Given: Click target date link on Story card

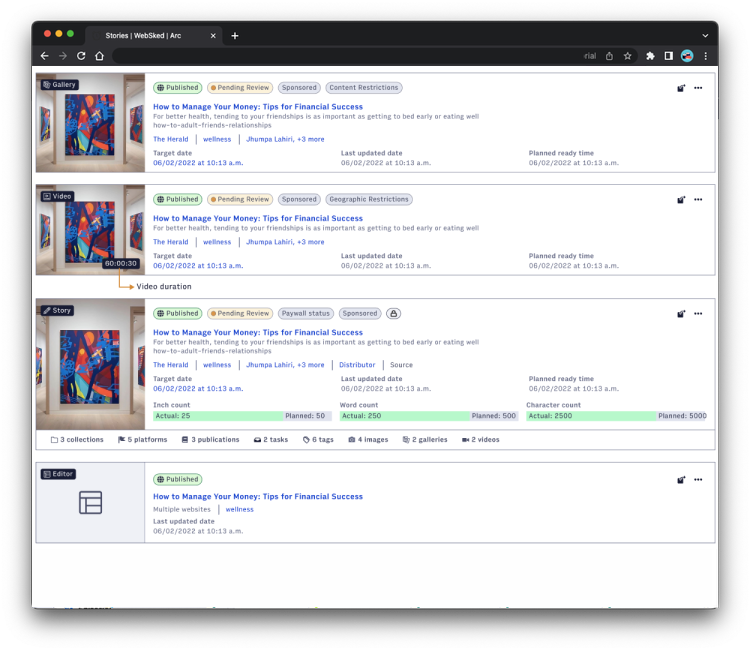Looking at the screenshot, I should pyautogui.click(x=198, y=389).
